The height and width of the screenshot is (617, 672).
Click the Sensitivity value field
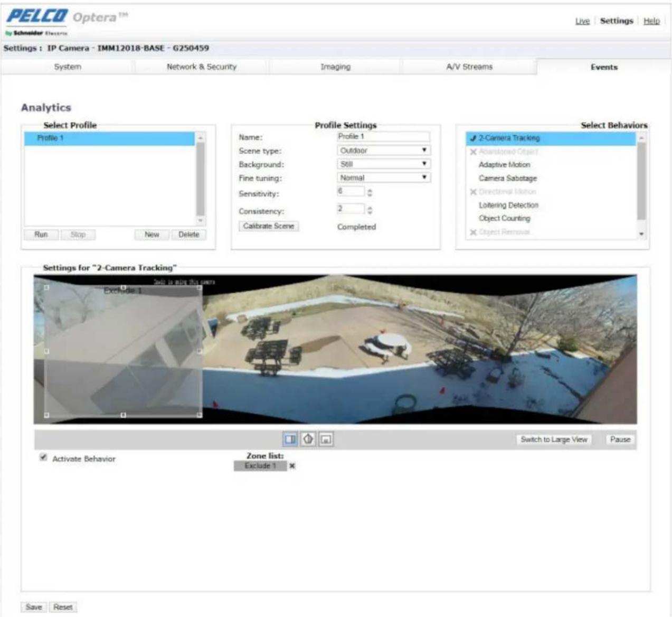pos(351,192)
